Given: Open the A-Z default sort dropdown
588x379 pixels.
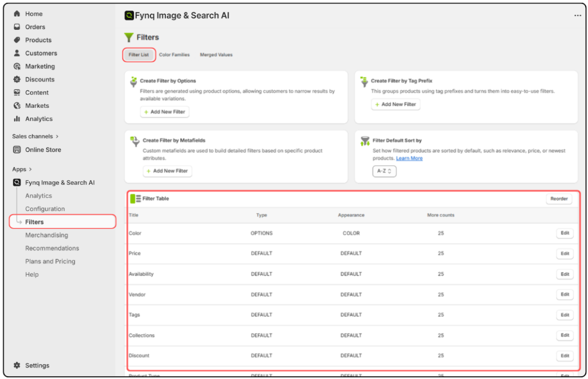Looking at the screenshot, I should pyautogui.click(x=384, y=171).
